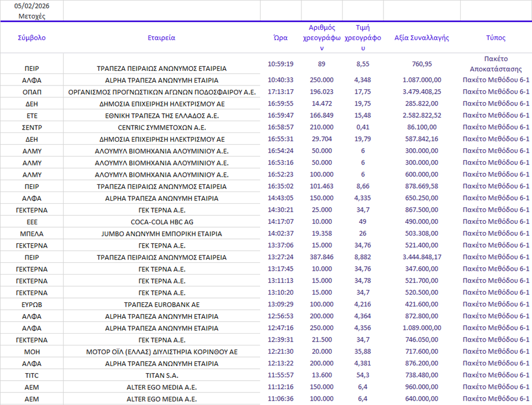Viewport: 532px width, 405px height.
Task: Select quantity cell 387.846
Action: coord(322,257)
